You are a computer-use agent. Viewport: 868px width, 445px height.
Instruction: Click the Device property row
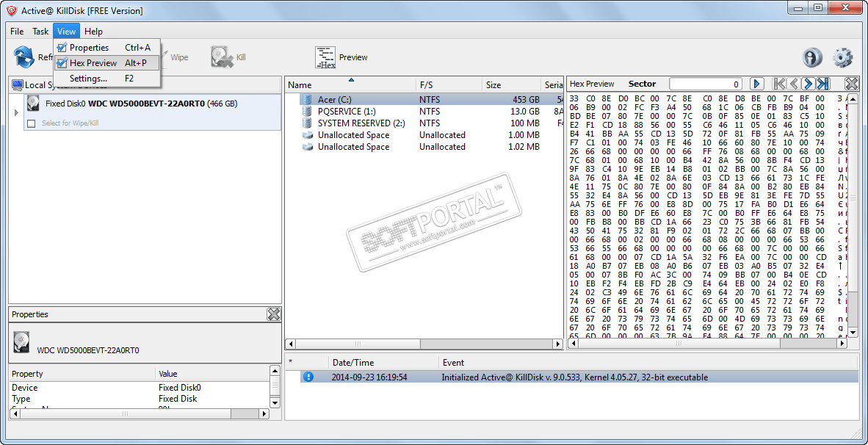[x=139, y=388]
